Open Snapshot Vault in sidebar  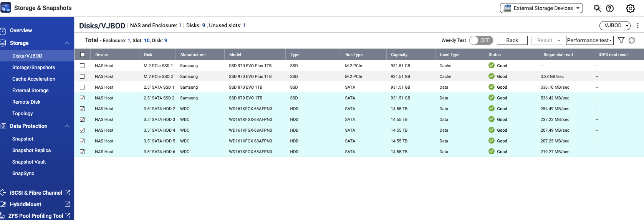point(29,162)
